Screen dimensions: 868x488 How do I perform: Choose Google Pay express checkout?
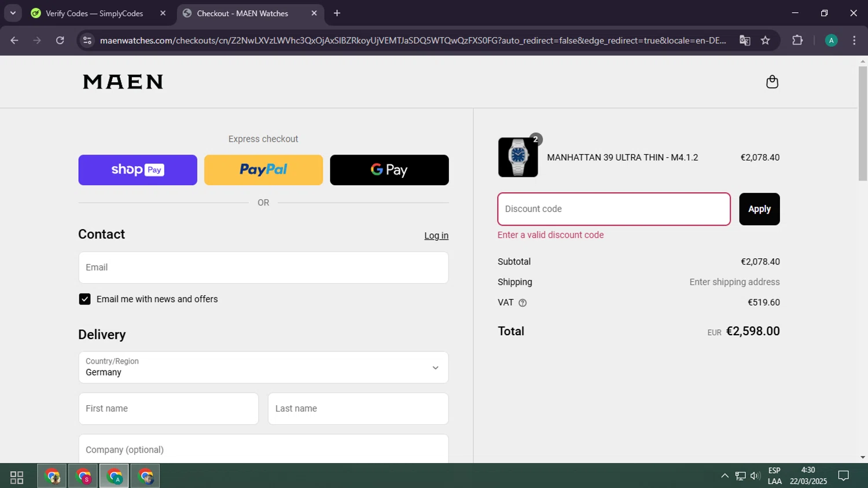[x=389, y=170]
